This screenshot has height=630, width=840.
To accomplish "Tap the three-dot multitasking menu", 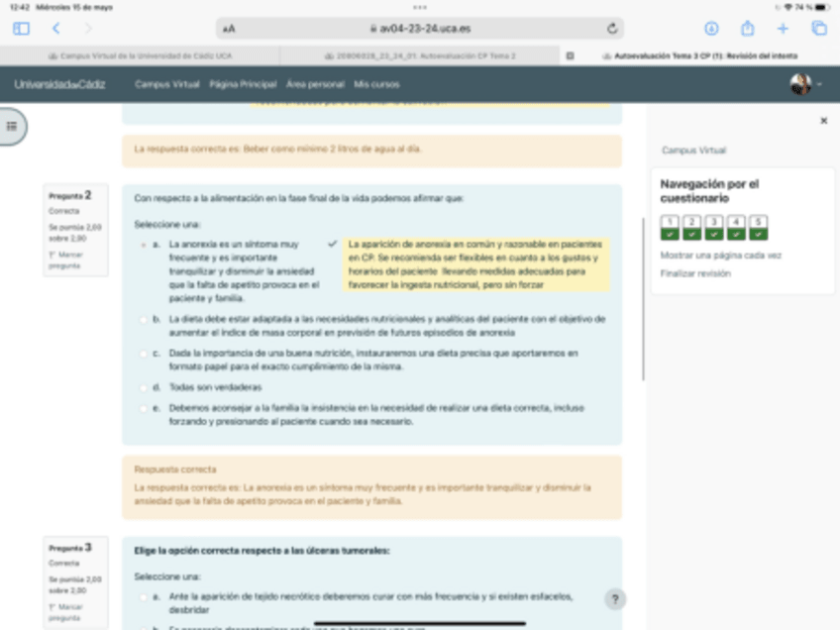I will 420,8.
